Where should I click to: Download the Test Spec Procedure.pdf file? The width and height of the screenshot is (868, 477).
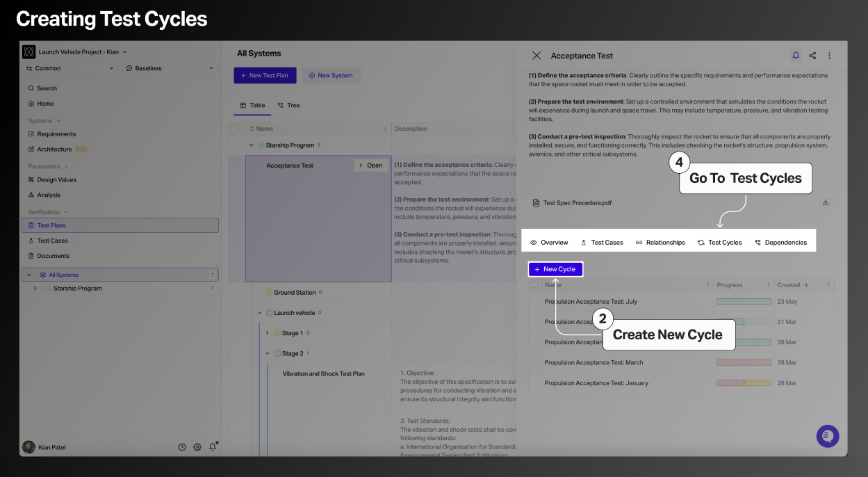click(x=826, y=202)
